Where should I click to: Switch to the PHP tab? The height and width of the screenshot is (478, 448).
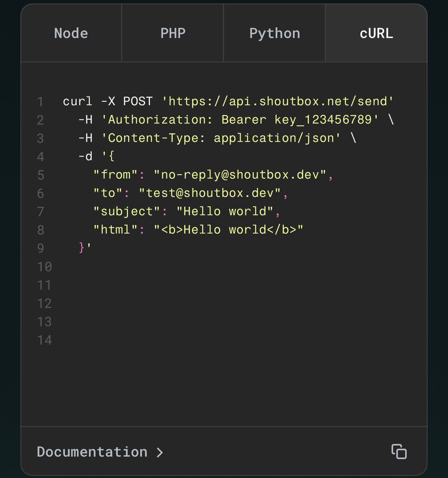tap(173, 33)
